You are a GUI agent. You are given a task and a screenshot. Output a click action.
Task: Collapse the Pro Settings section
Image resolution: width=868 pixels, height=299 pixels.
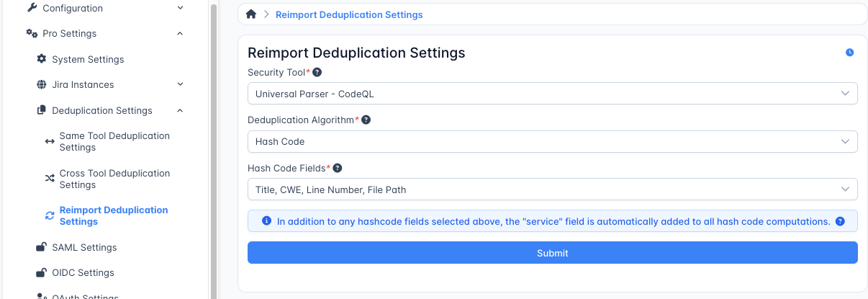[180, 34]
